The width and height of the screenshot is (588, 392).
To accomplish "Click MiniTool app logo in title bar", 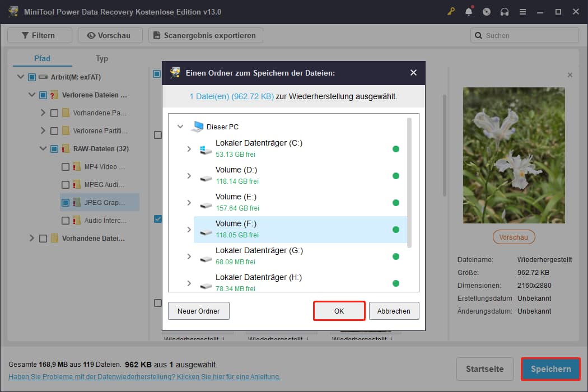I will click(13, 11).
